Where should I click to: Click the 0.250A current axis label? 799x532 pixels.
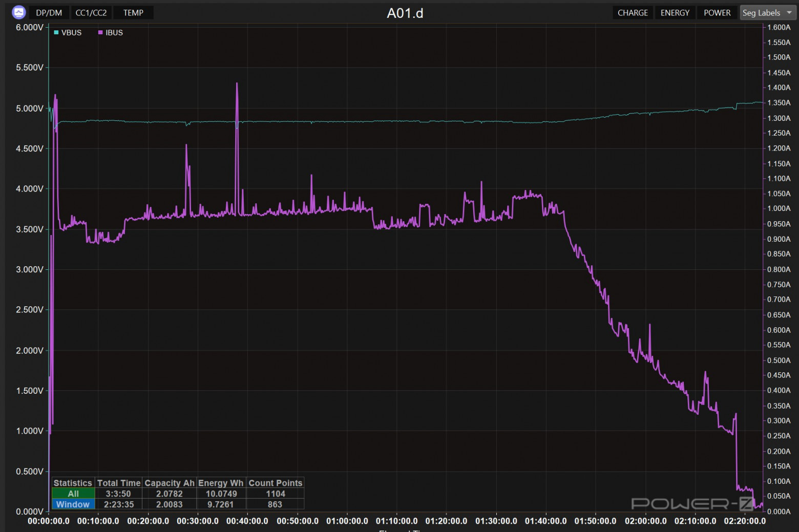779,436
